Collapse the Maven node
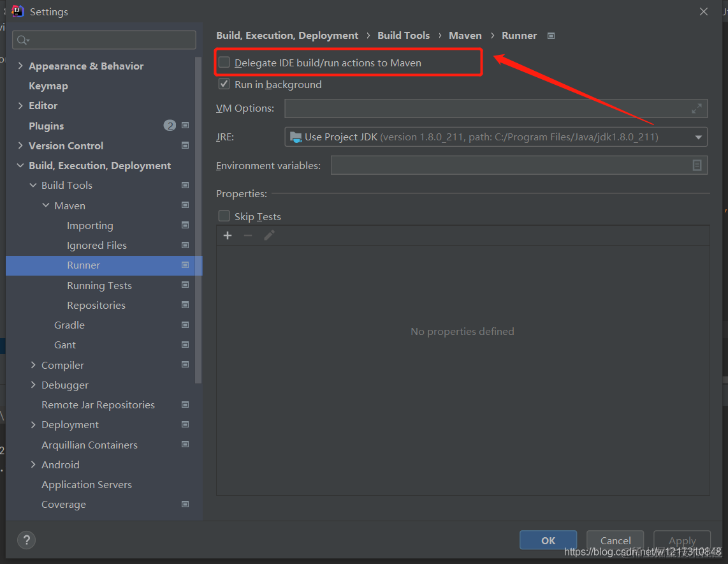The image size is (728, 564). click(x=45, y=205)
